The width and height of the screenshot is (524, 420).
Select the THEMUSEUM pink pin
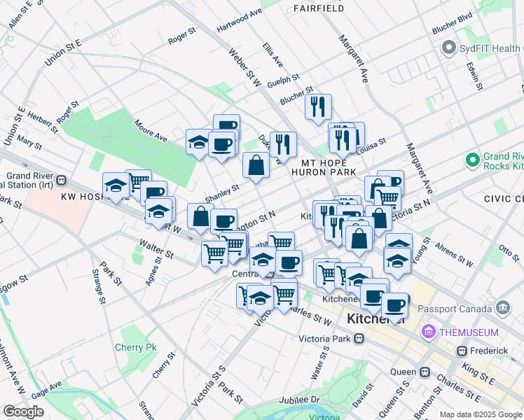pyautogui.click(x=427, y=332)
